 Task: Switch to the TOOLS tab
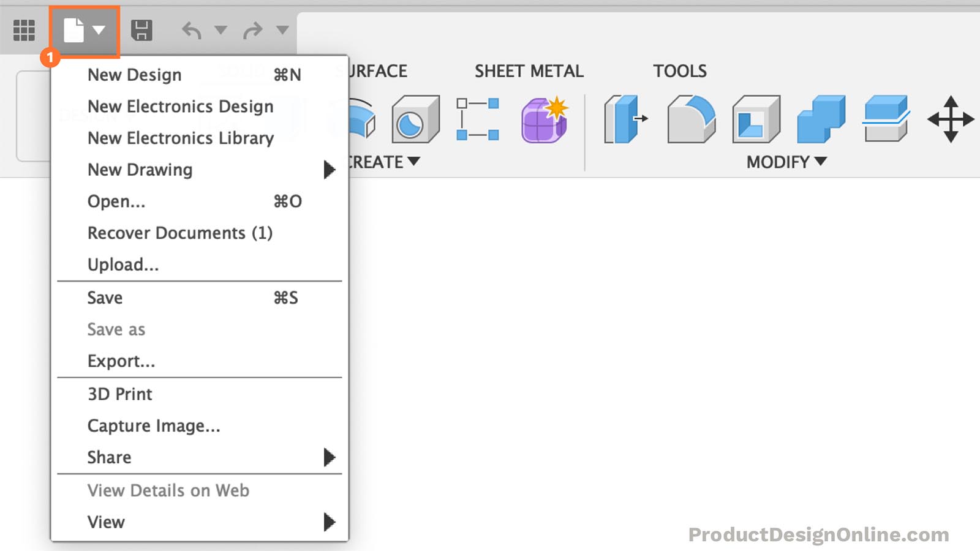coord(680,71)
